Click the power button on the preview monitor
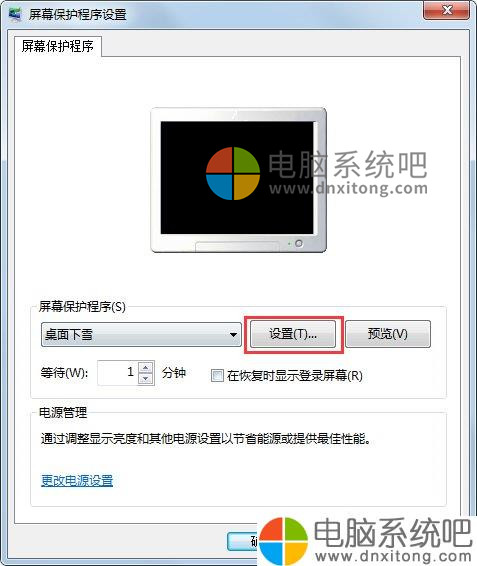This screenshot has width=477, height=566. coord(299,243)
